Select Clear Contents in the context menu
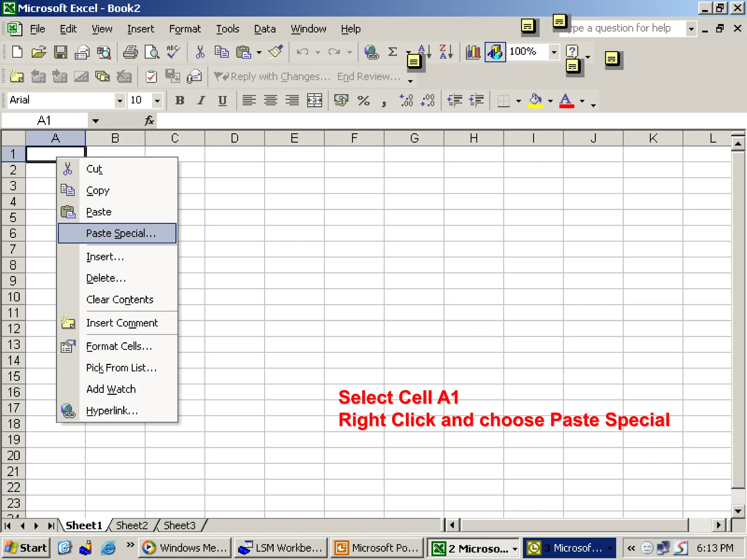Viewport: 747px width, 560px height. 117,300
